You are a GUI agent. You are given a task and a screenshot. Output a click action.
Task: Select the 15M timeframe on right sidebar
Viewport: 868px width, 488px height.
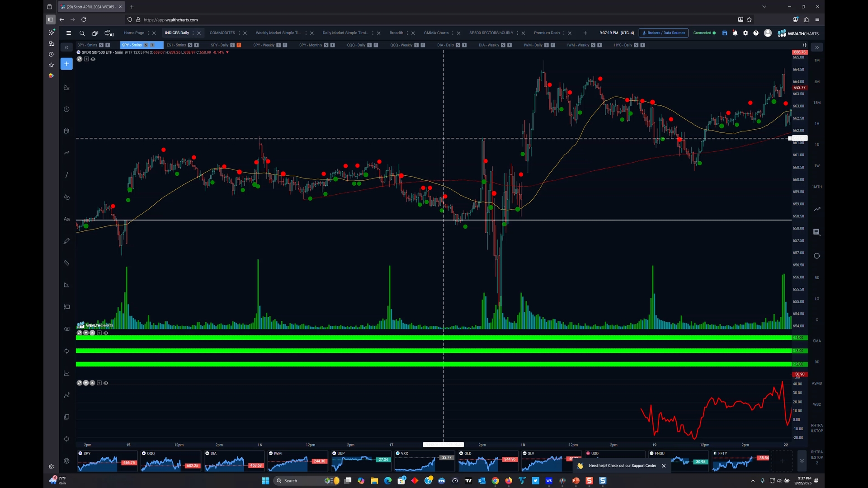(x=817, y=103)
